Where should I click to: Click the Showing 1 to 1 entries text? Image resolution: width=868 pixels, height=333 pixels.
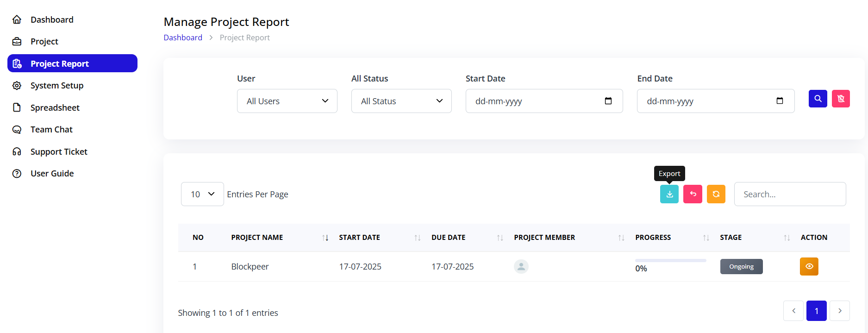[228, 313]
